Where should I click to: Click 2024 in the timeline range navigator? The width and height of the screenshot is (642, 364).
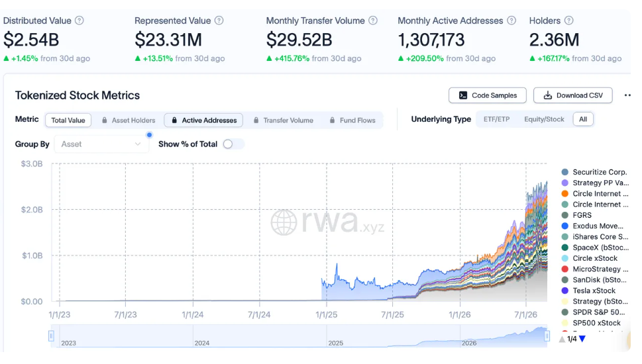202,343
